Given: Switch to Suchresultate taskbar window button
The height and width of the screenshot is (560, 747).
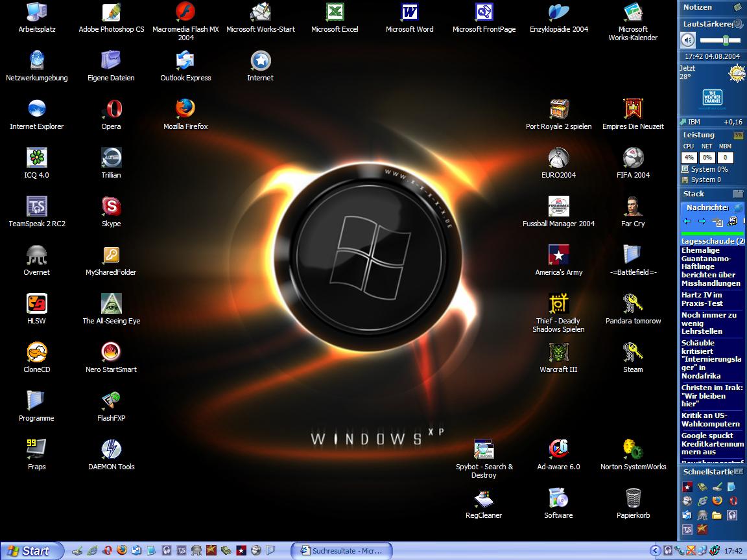Looking at the screenshot, I should [x=342, y=551].
